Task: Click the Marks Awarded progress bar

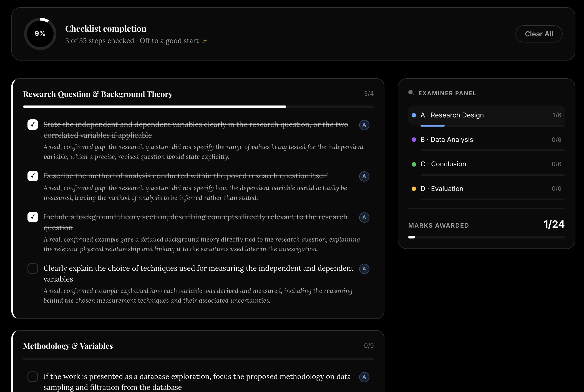Action: click(486, 237)
